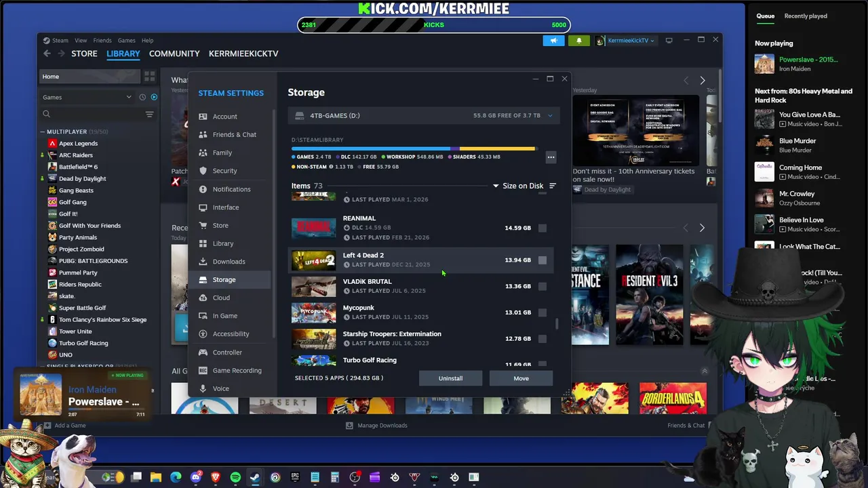Open the Cloud settings page

232,298
